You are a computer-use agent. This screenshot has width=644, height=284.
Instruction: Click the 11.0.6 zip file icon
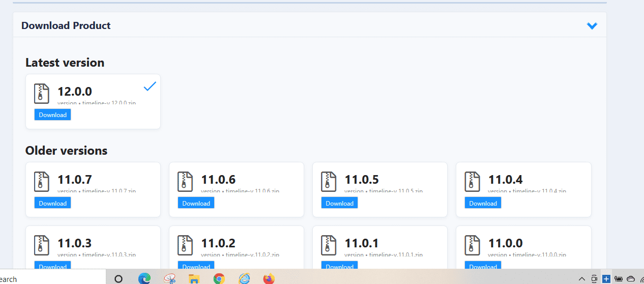click(185, 182)
